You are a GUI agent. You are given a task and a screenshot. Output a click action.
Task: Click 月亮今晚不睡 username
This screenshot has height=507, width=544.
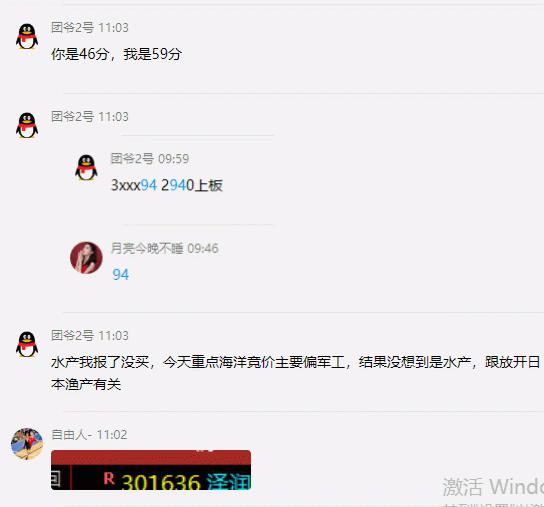tap(147, 248)
